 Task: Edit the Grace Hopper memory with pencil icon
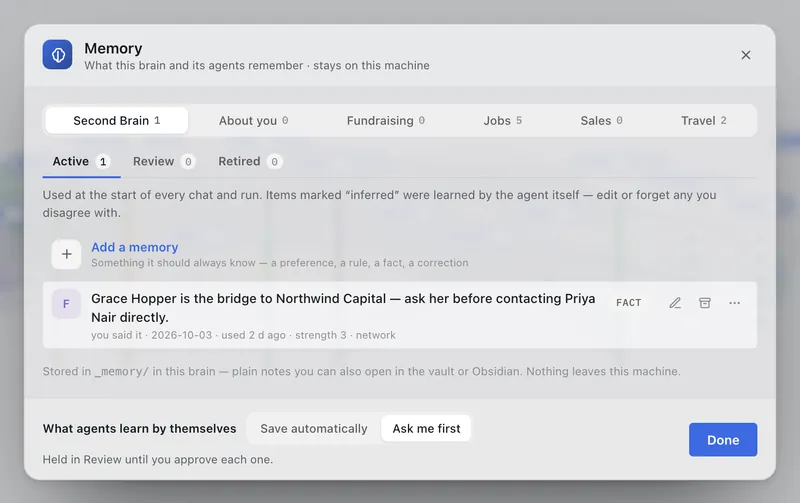(x=675, y=303)
